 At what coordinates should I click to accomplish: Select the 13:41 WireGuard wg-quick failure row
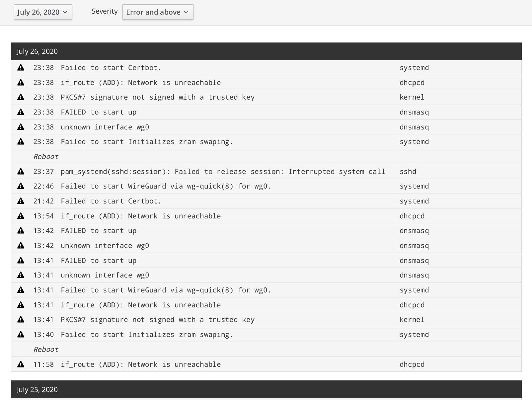click(x=266, y=290)
